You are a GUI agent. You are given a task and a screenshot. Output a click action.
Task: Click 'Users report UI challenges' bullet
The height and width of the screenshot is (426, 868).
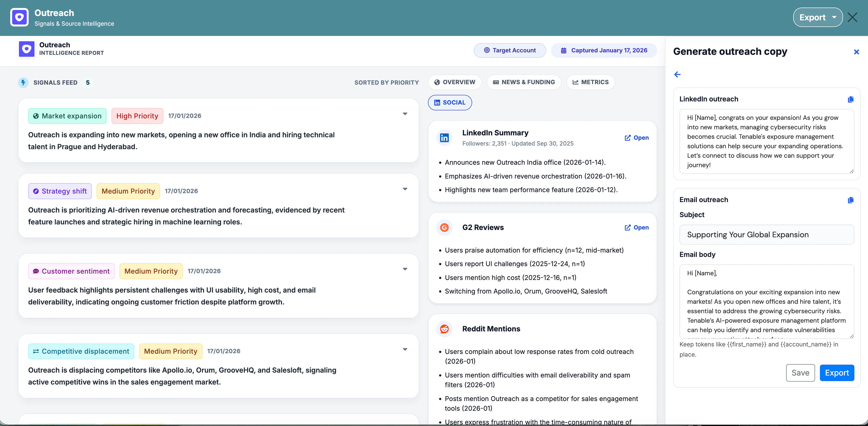click(515, 264)
